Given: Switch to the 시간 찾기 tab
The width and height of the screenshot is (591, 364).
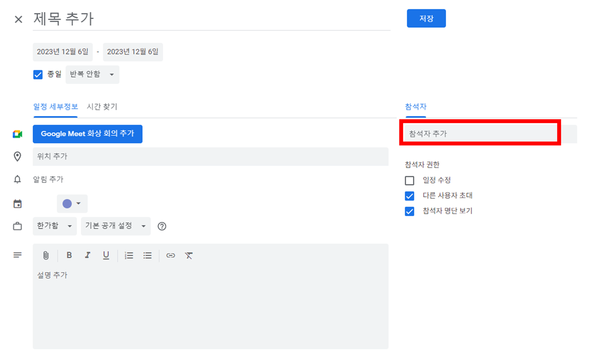Looking at the screenshot, I should 102,107.
